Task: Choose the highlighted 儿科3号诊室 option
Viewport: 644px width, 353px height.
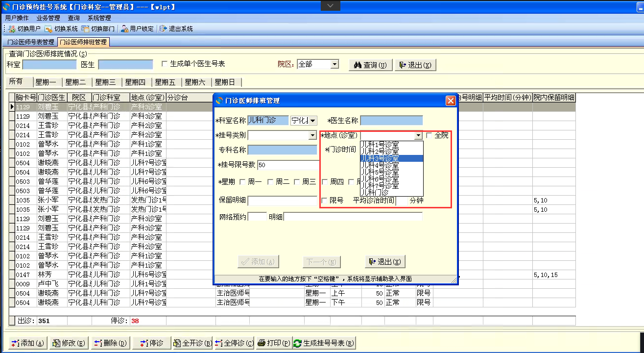Action: [x=391, y=158]
